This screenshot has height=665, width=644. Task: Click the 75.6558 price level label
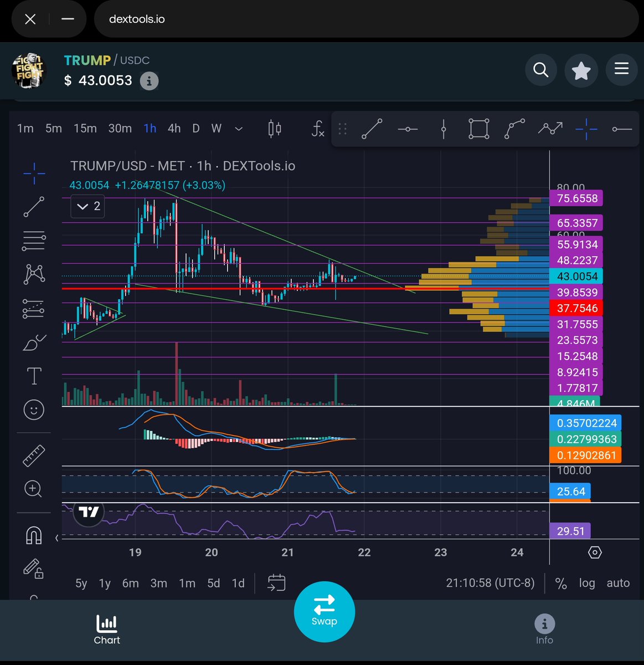coord(577,198)
